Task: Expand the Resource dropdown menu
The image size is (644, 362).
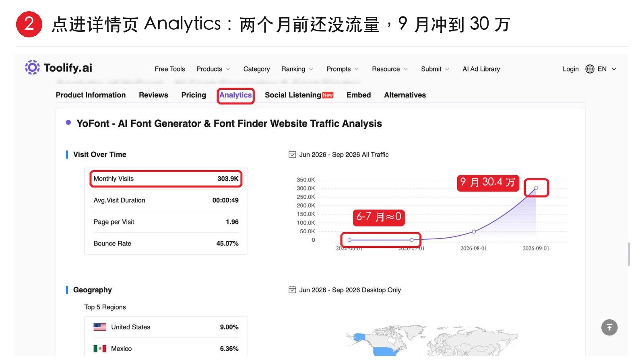Action: 390,69
